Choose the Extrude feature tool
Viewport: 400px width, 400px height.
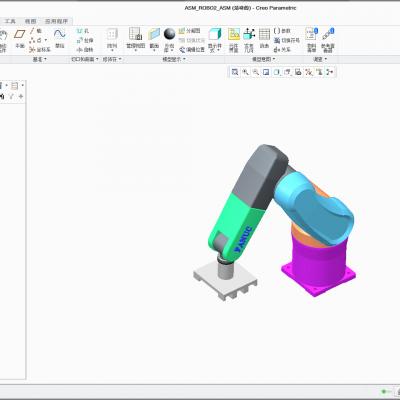85,40
